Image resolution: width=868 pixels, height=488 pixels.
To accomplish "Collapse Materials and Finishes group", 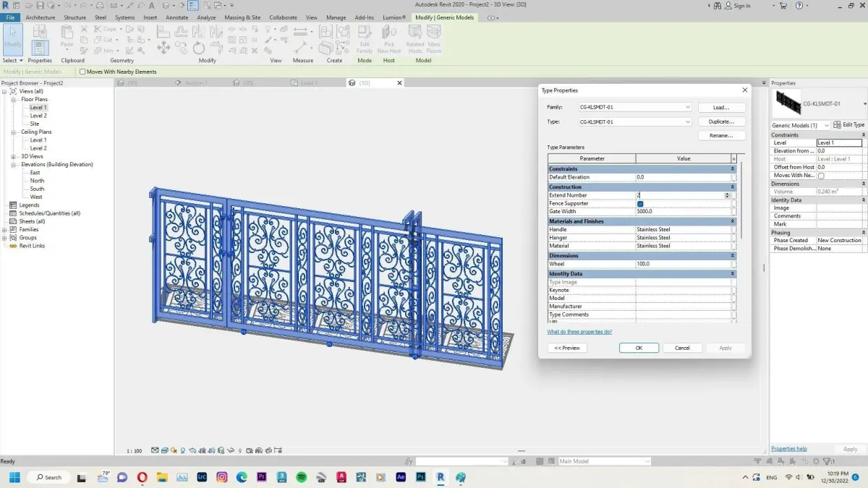I will pos(733,221).
